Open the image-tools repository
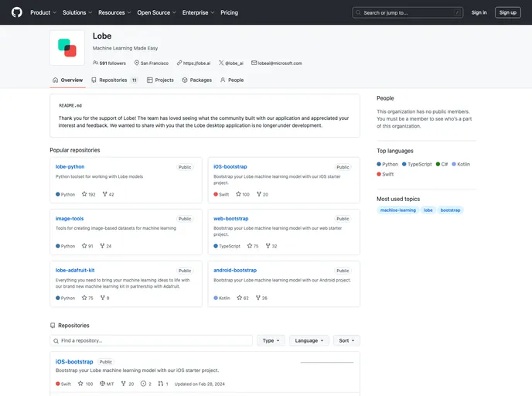 70,219
